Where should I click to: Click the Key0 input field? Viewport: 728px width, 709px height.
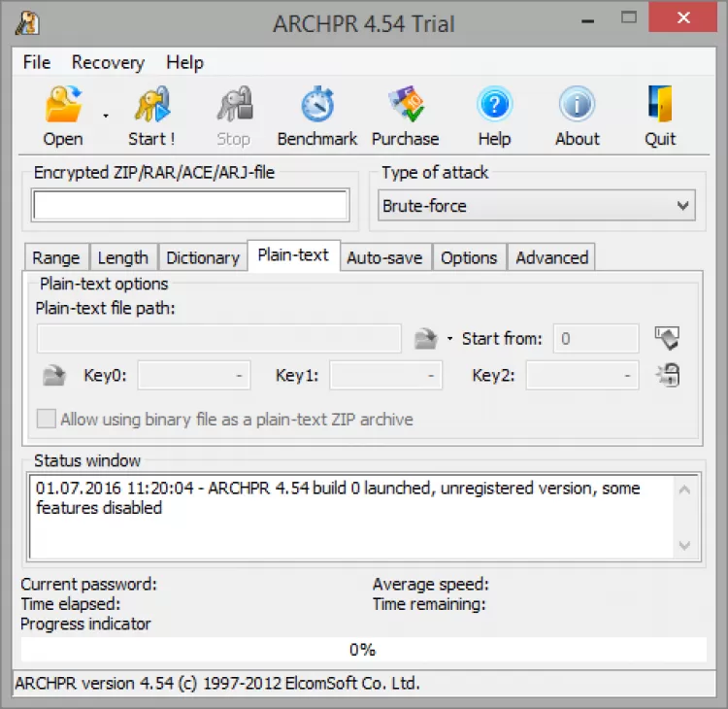(194, 375)
